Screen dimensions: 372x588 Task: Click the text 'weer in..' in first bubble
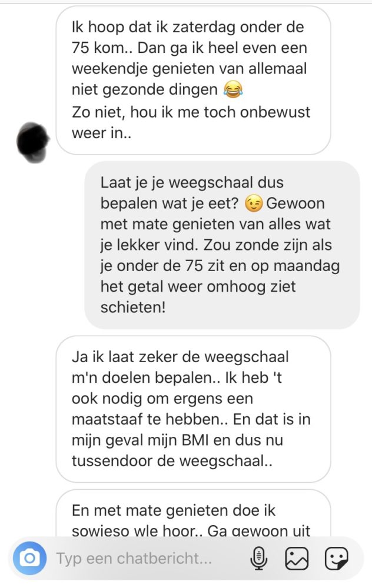click(102, 133)
